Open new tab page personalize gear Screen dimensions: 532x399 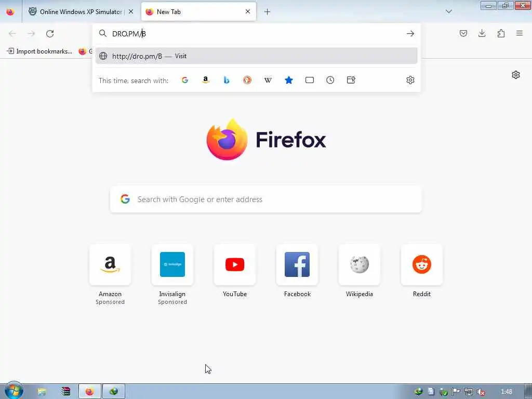(x=516, y=75)
